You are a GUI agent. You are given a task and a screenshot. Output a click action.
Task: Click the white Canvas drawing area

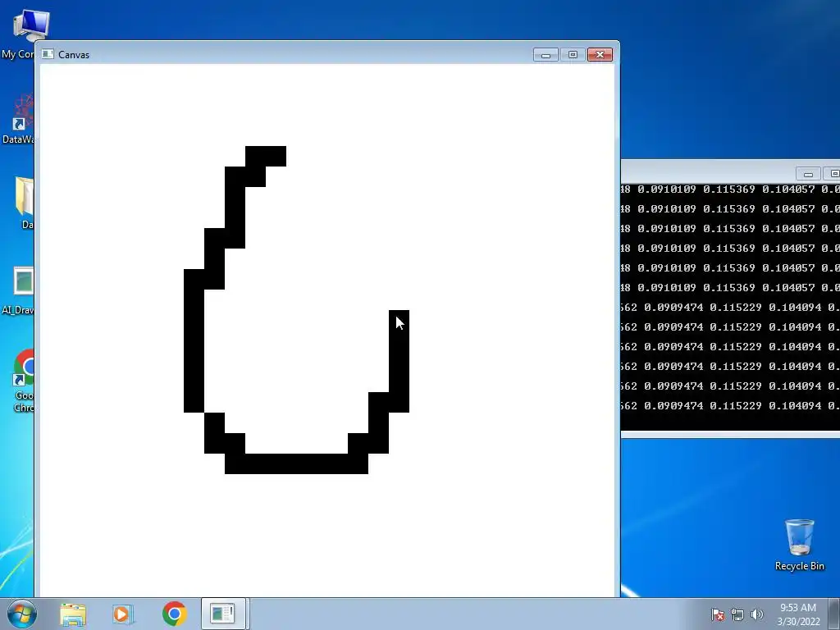(x=326, y=330)
